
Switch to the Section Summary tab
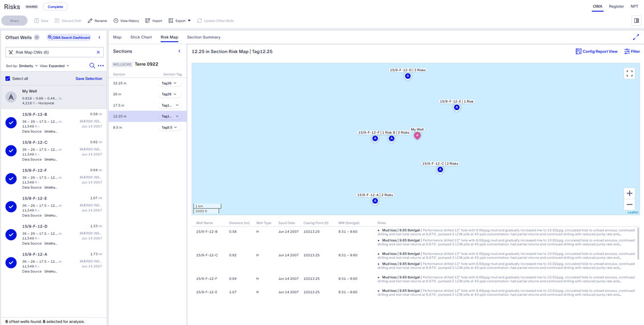pos(203,37)
